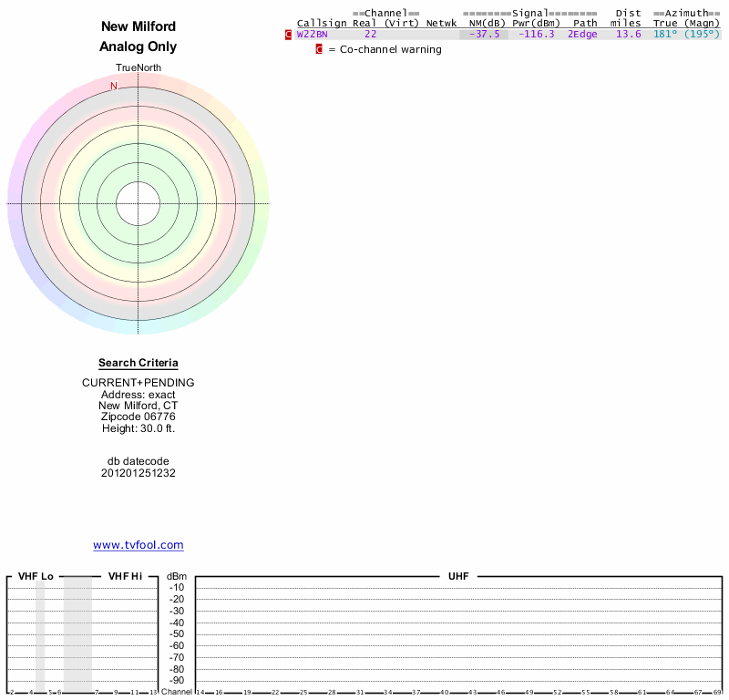Screen dimensions: 729x700
Task: Click the New Milford title heading
Action: click(x=139, y=26)
